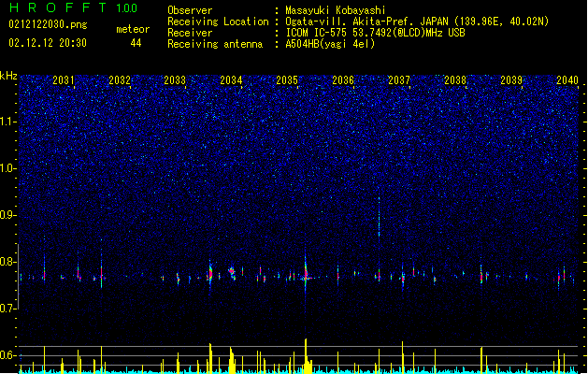
Task: Click the Ogata-vill. Akita-Pref. JAPAN location text
Action: click(x=417, y=22)
